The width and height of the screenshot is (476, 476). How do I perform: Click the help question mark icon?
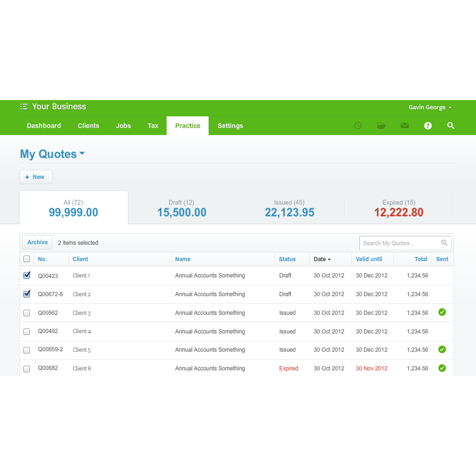[x=428, y=126]
